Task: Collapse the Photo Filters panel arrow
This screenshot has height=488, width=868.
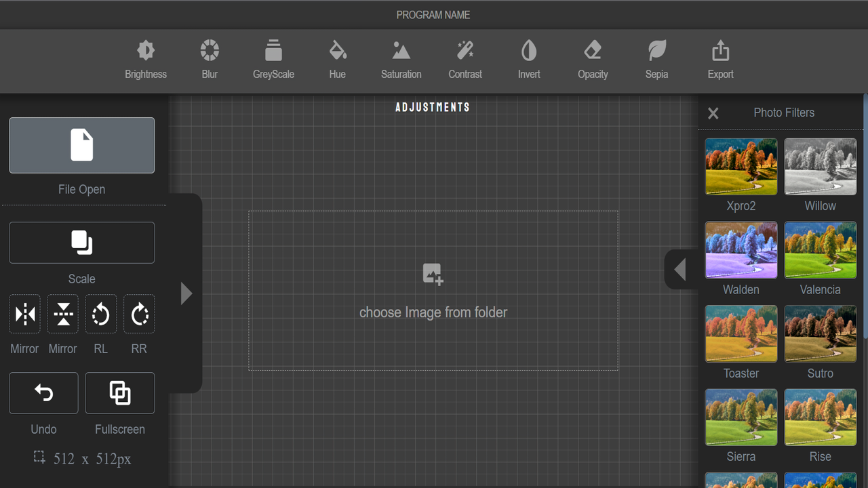Action: pos(681,269)
